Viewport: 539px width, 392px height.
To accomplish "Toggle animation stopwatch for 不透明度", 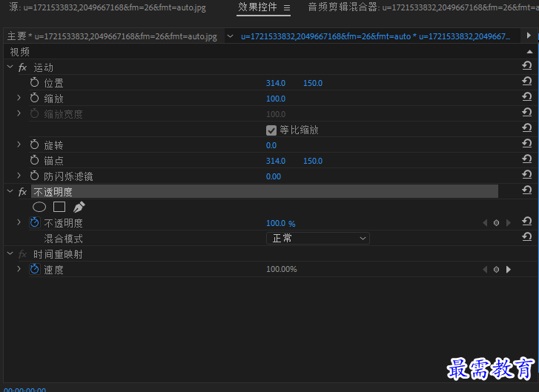I will pyautogui.click(x=34, y=222).
